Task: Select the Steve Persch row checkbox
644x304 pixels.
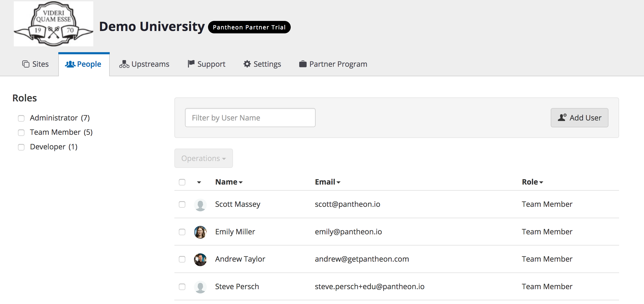Action: point(182,287)
